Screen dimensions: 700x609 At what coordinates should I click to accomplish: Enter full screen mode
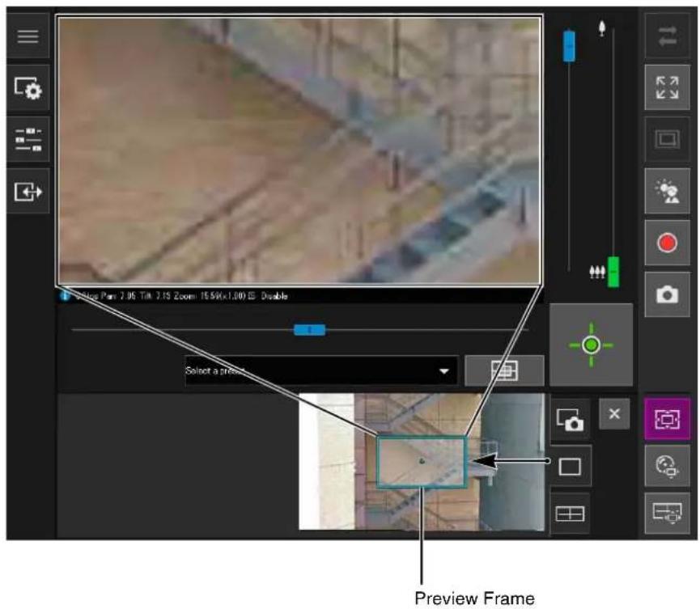(x=667, y=87)
